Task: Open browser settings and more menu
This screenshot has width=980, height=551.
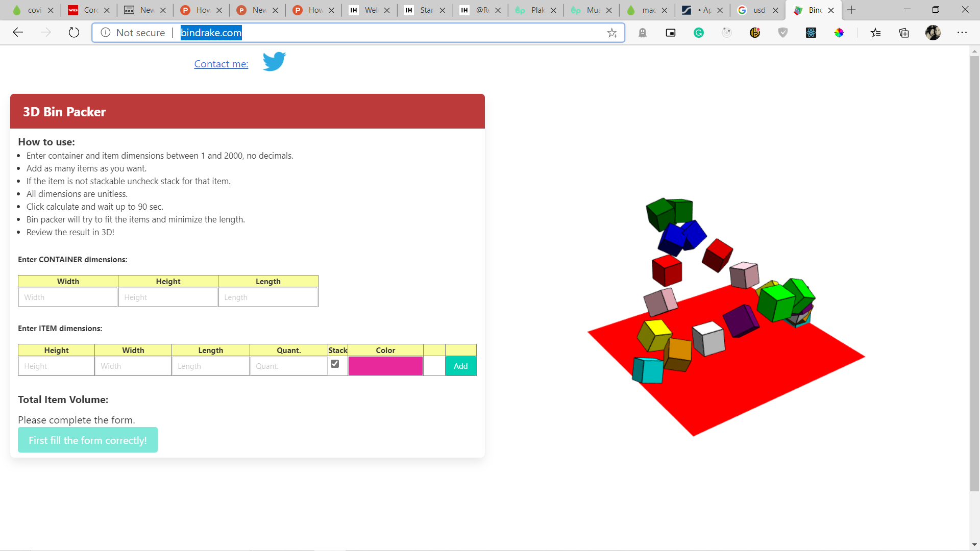Action: 962,33
